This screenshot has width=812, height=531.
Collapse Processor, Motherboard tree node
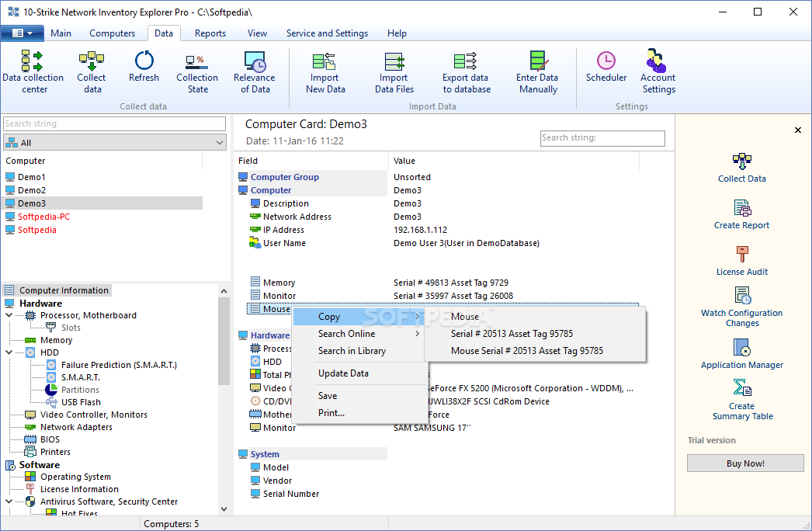click(x=9, y=315)
